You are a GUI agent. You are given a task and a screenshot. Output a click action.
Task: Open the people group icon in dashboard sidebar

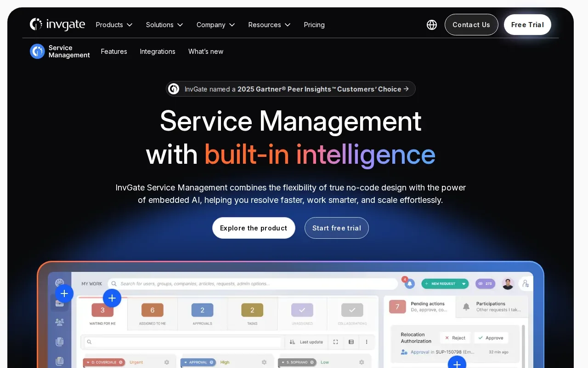pyautogui.click(x=59, y=322)
